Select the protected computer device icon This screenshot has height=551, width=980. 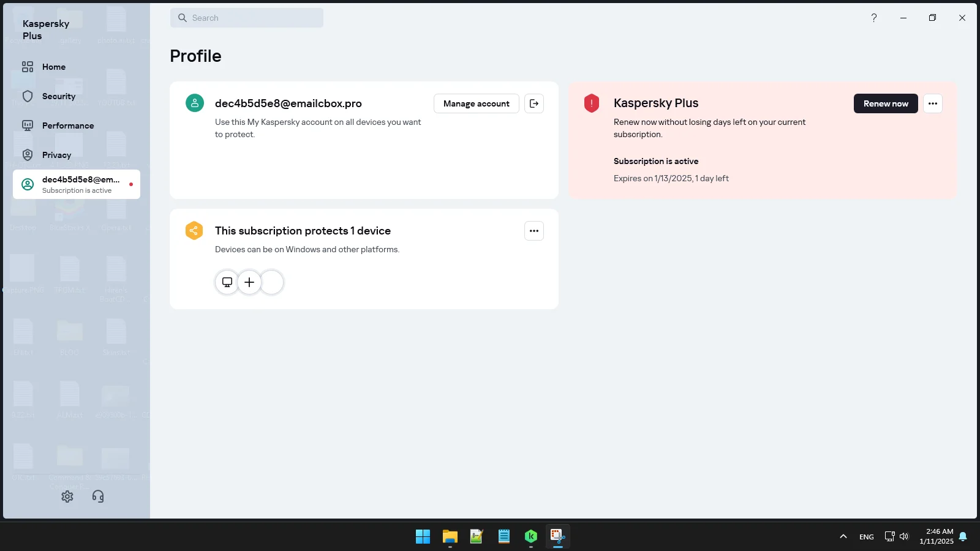coord(227,282)
